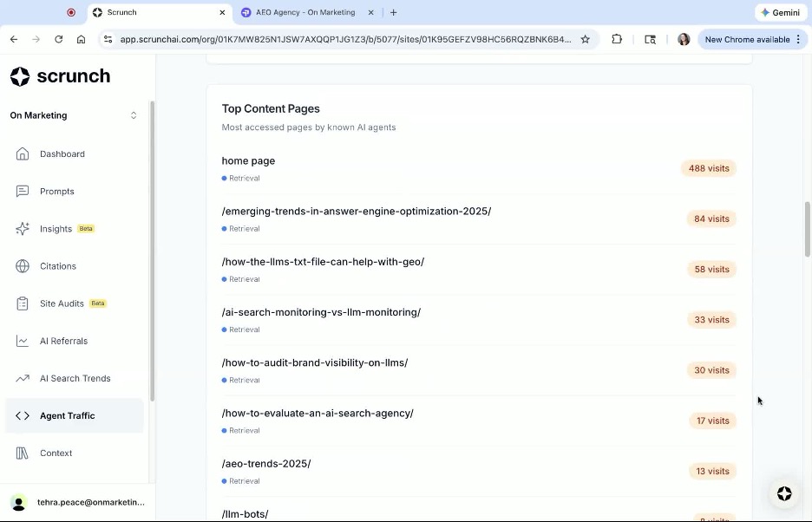Select the Prompts speech-bubble icon
Viewport: 812px width, 522px height.
pos(23,191)
